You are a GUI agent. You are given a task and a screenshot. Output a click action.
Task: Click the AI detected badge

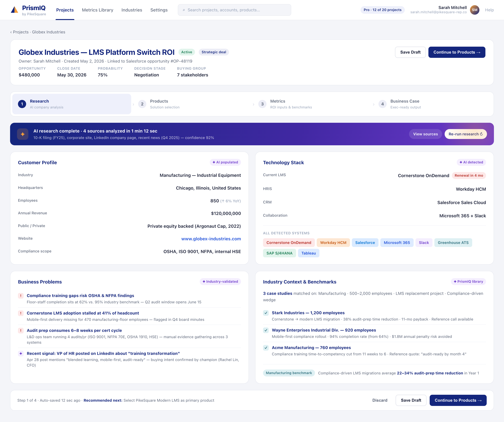(x=471, y=162)
